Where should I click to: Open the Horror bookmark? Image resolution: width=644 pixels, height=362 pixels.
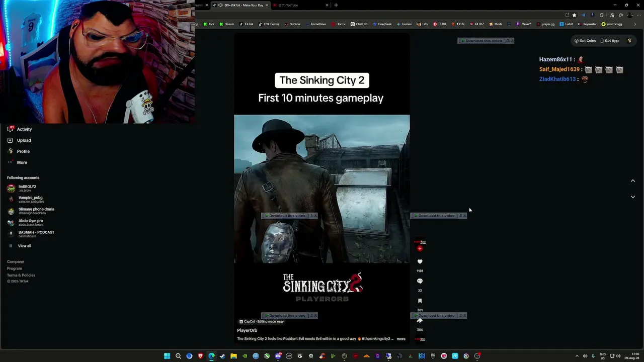point(339,24)
